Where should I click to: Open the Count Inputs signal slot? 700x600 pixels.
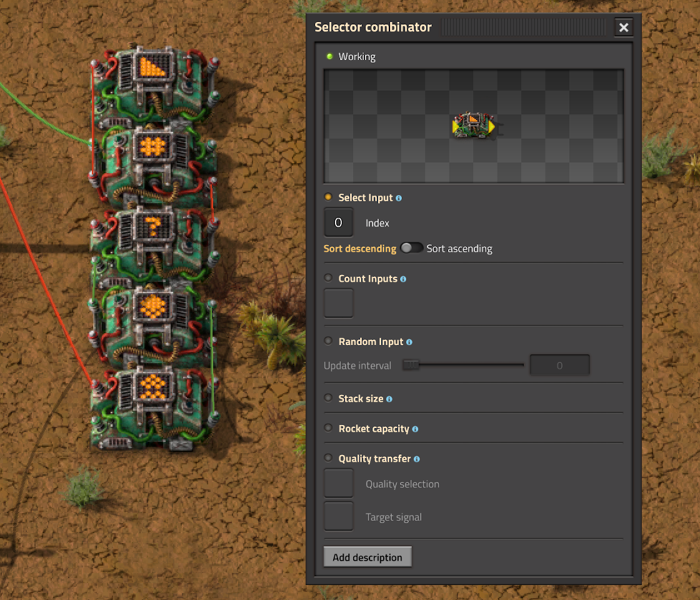[x=338, y=303]
